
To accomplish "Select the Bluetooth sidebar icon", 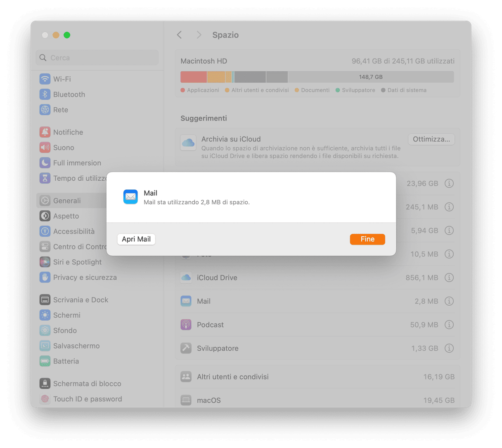I will point(45,94).
